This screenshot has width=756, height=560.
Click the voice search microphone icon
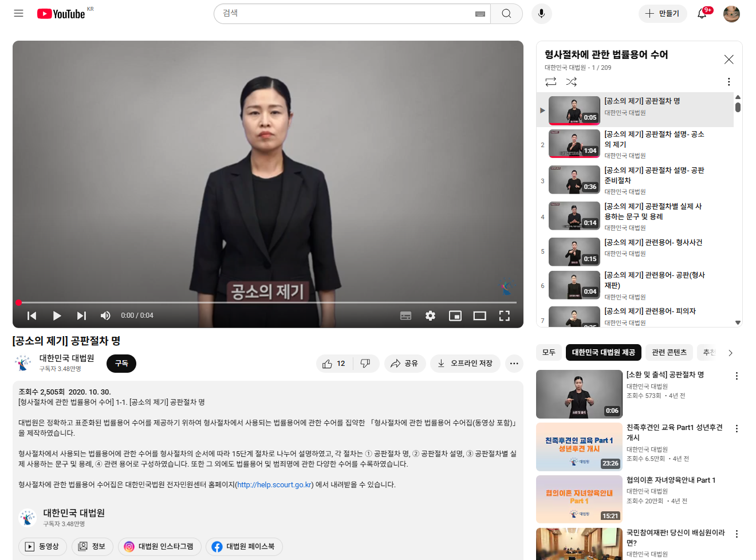[541, 13]
